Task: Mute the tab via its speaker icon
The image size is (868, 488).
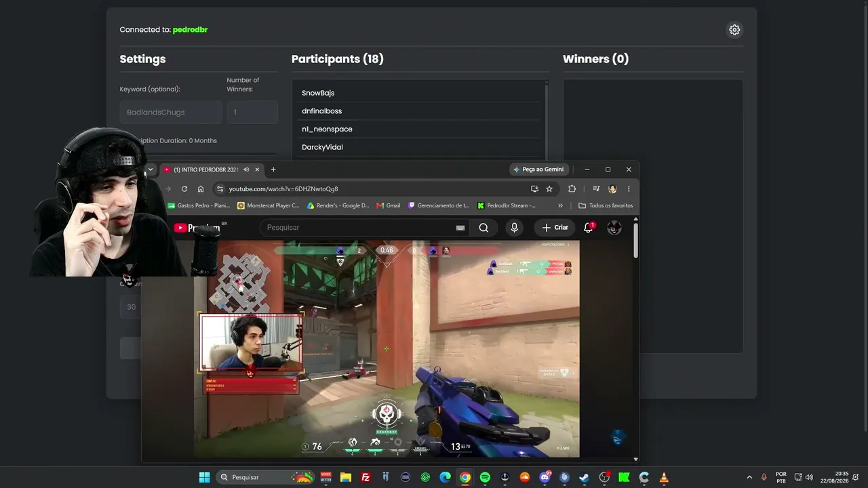Action: (x=246, y=169)
